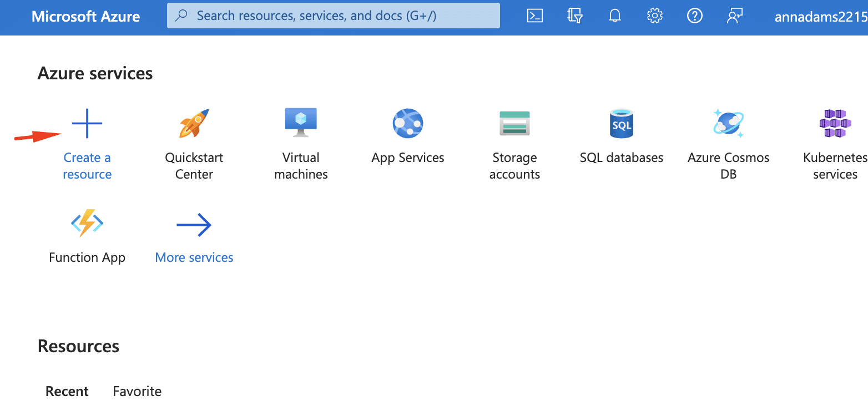The image size is (868, 406).
Task: Open the Kubernetes services label
Action: click(x=835, y=166)
